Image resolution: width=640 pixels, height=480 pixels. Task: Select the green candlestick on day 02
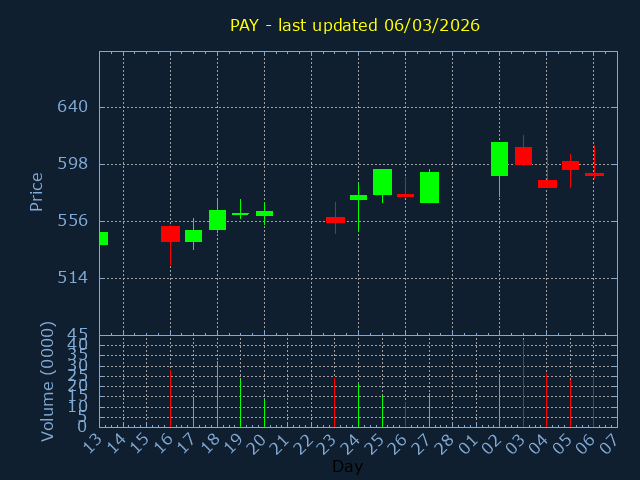(499, 159)
